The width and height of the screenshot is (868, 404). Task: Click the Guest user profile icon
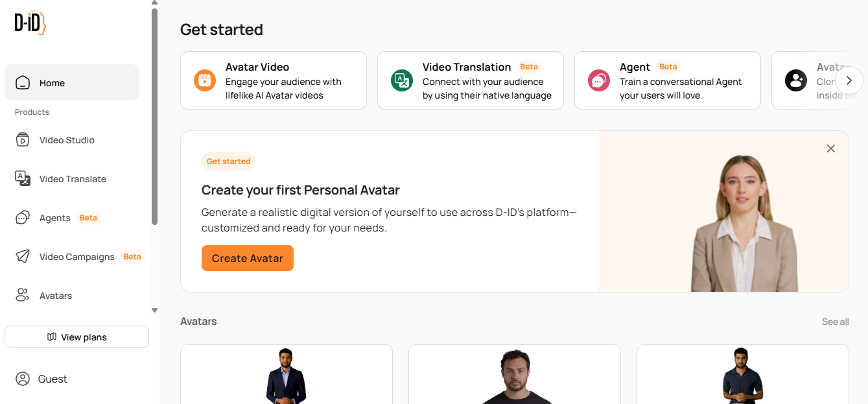click(23, 379)
